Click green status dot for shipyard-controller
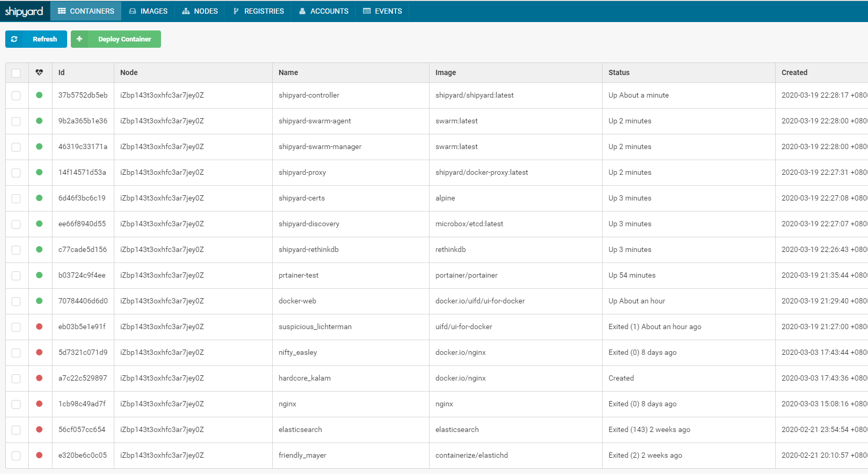The height and width of the screenshot is (474, 868). point(39,95)
